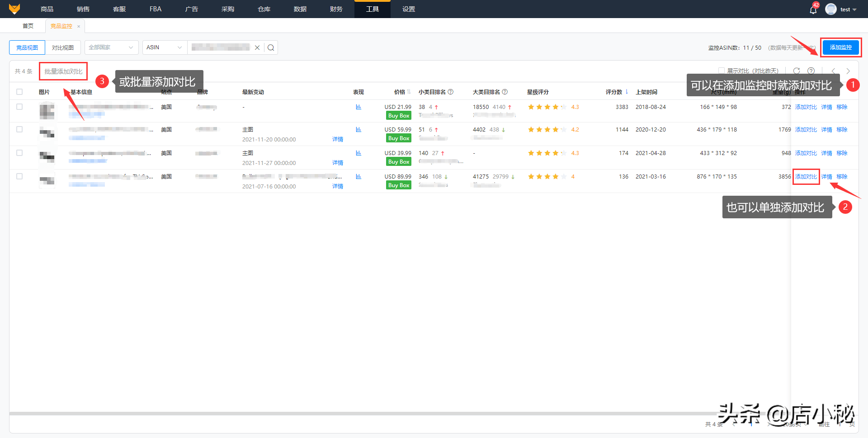Enable the 展示对比（对比昨天）checkbox
Image resolution: width=868 pixels, height=438 pixels.
[722, 71]
